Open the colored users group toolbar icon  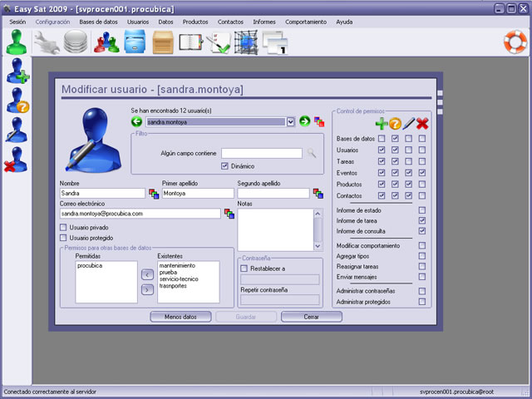tap(106, 42)
